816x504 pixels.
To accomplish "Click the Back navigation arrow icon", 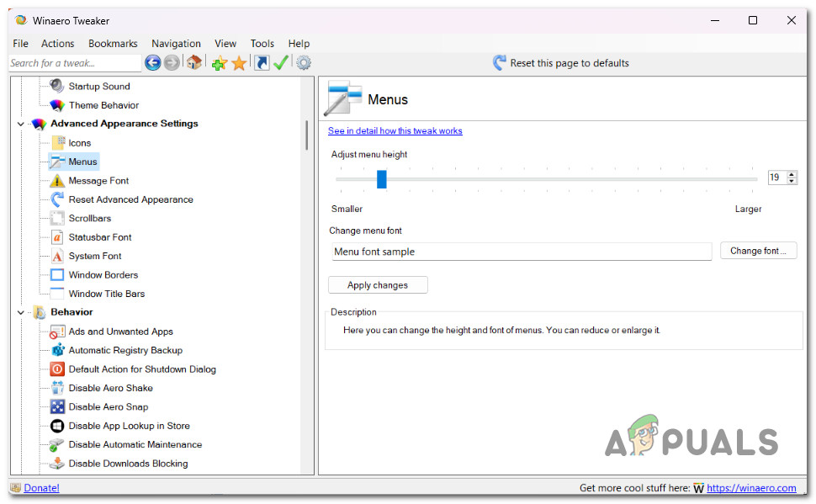I will coord(152,63).
